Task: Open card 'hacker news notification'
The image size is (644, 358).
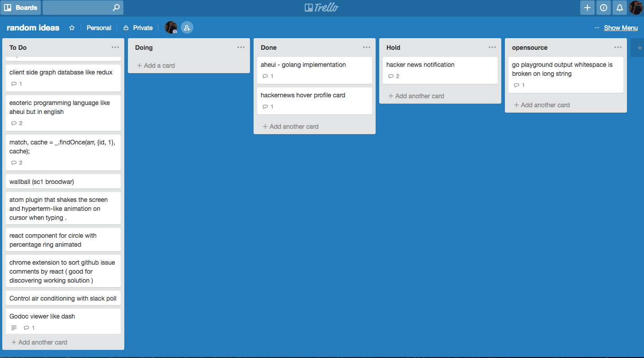Action: coord(440,70)
